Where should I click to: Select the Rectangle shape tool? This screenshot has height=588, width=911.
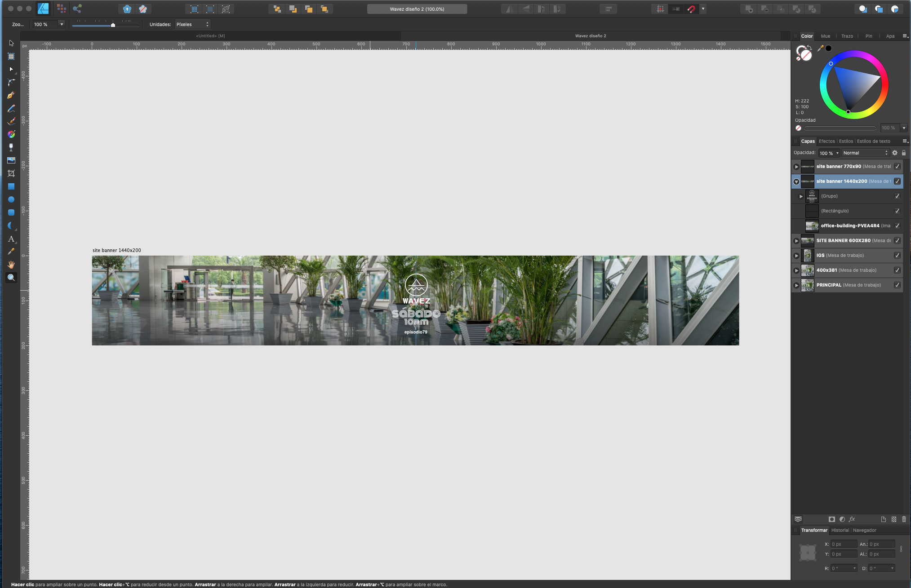coord(11,186)
